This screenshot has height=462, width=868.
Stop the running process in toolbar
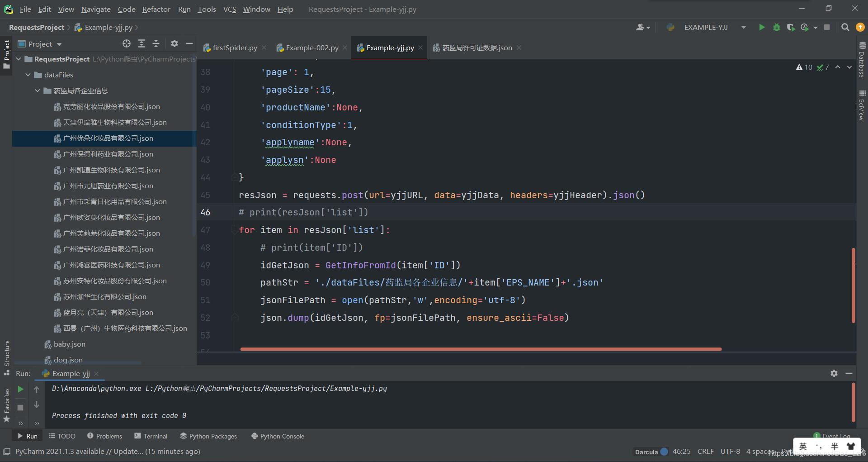[x=827, y=28]
